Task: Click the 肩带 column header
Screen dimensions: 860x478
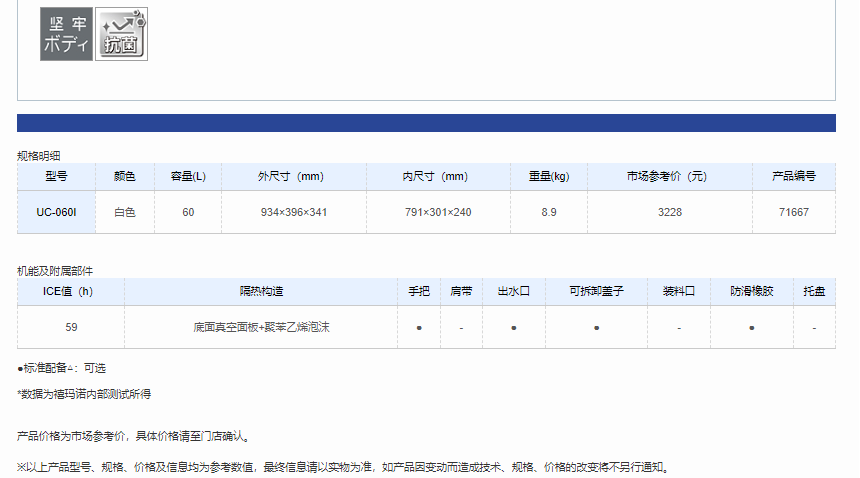Action: (461, 292)
